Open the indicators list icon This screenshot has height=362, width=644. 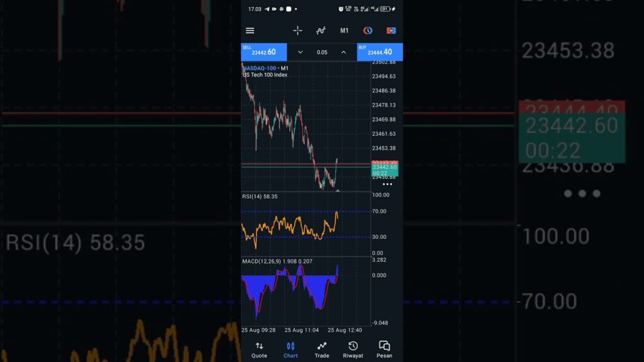click(x=321, y=30)
